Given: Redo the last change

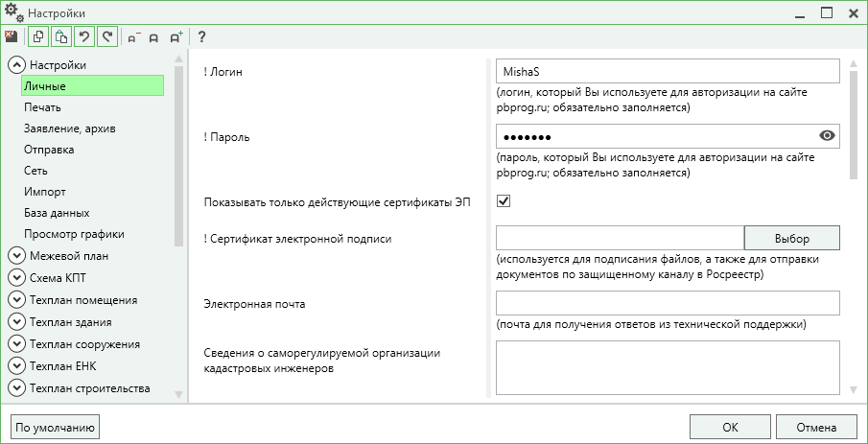Looking at the screenshot, I should 107,37.
